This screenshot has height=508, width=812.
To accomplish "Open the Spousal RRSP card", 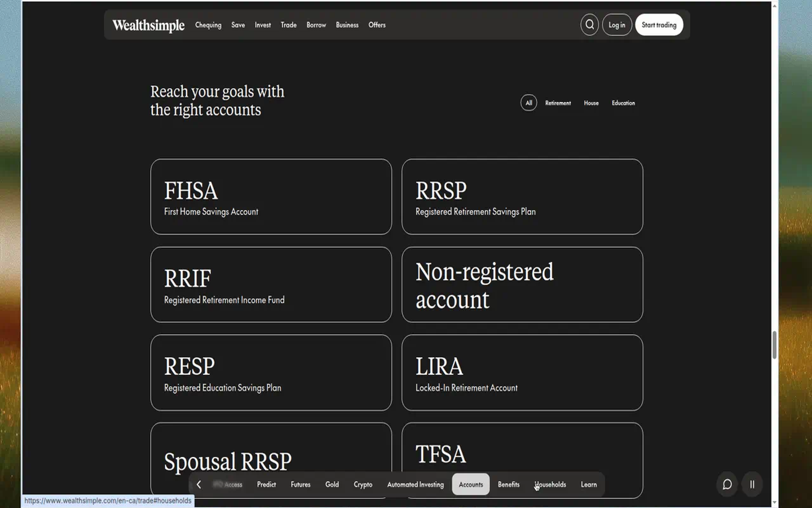I will (271, 460).
